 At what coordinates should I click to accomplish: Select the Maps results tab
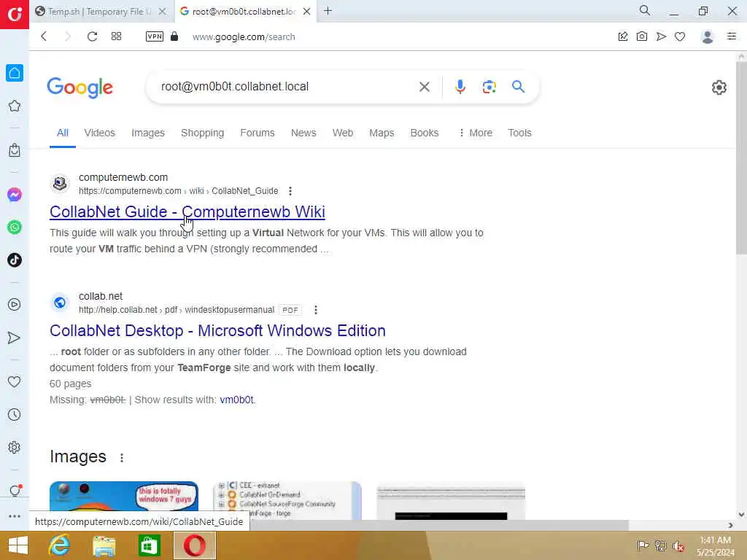(x=382, y=133)
